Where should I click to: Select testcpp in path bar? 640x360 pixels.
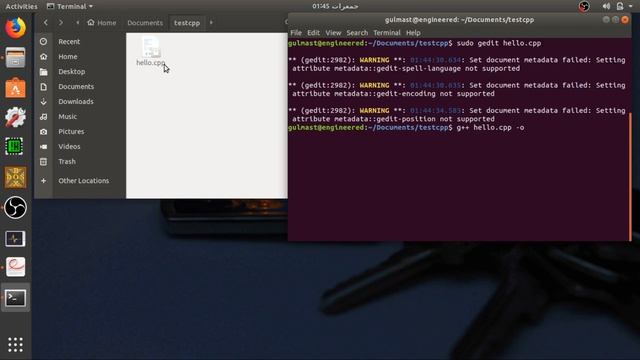click(x=187, y=23)
